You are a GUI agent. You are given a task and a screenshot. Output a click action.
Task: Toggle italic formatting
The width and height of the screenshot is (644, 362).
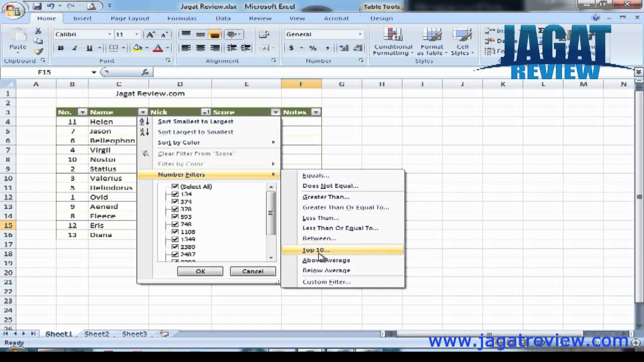(x=74, y=48)
